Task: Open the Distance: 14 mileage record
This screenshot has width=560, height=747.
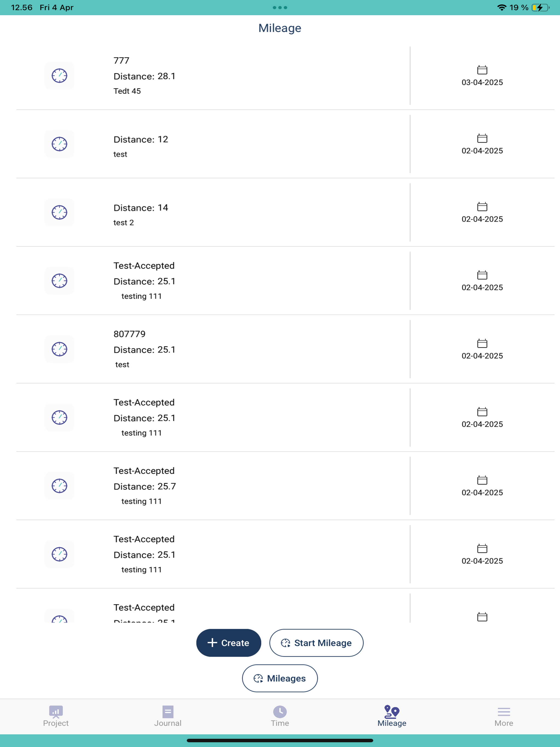Action: 237,212
